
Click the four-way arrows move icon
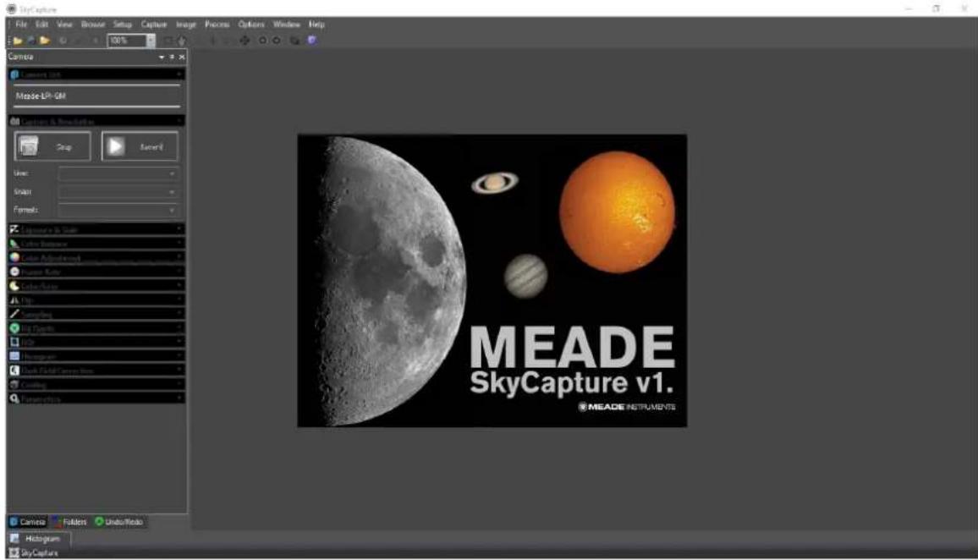point(244,41)
